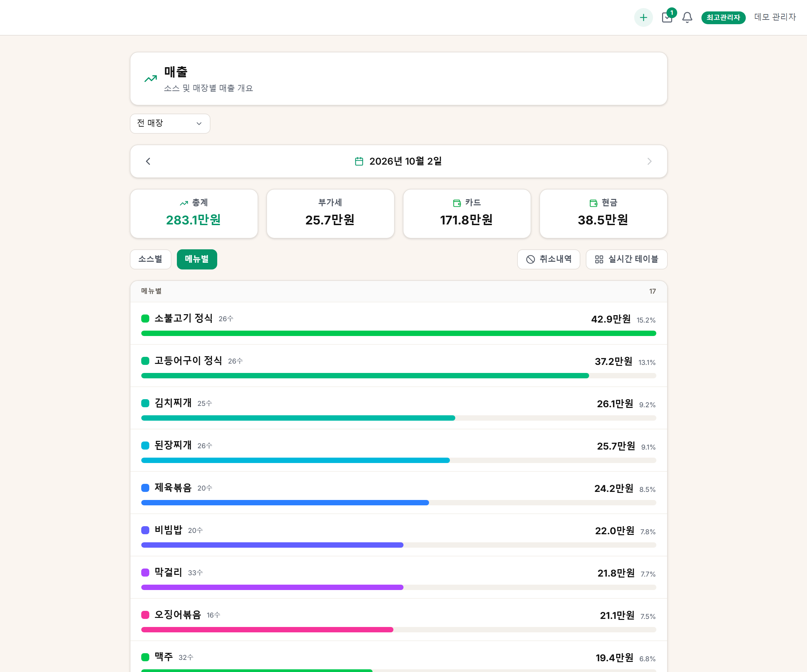
Task: Click the 메뉴별 count 17 in header
Action: 652,291
